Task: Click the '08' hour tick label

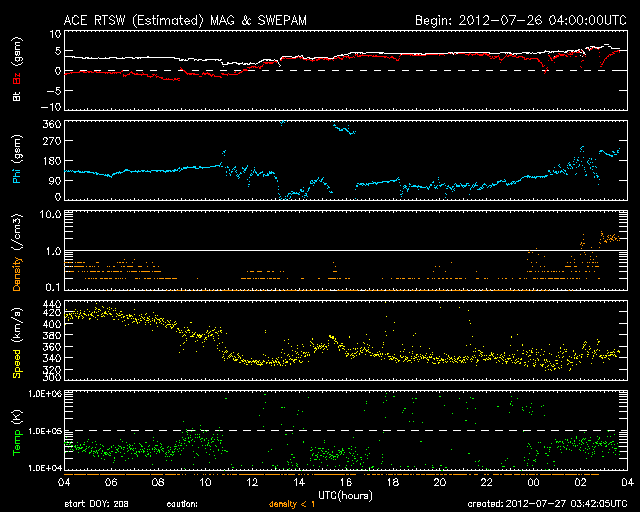Action: click(158, 483)
